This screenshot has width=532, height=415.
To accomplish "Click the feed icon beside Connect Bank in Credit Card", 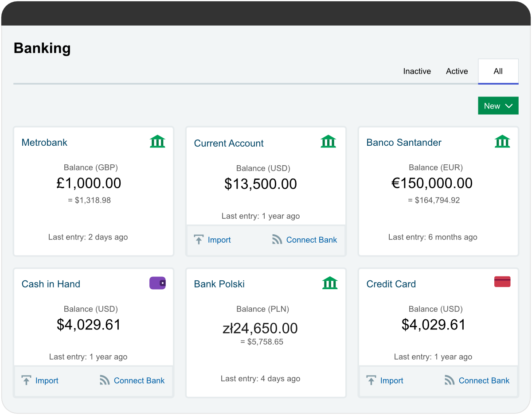I will 450,380.
